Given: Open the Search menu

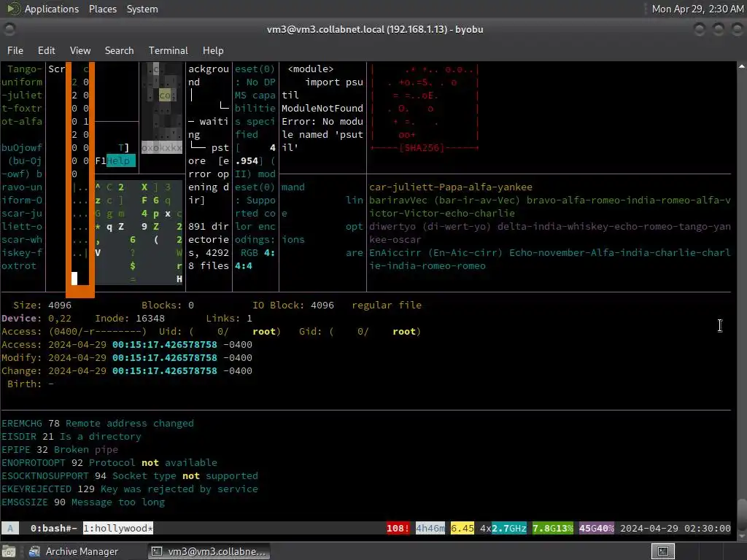Looking at the screenshot, I should click(119, 50).
